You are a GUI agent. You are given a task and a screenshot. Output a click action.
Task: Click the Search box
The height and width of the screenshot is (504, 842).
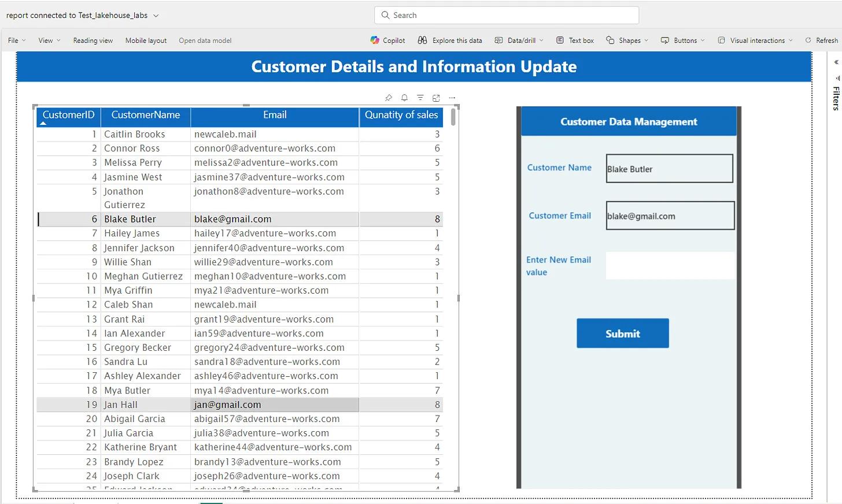point(507,15)
